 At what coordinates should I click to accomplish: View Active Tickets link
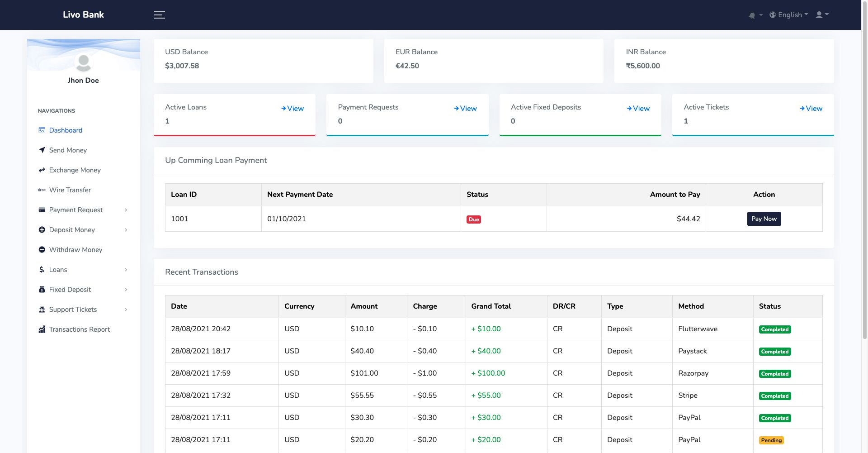[811, 109]
